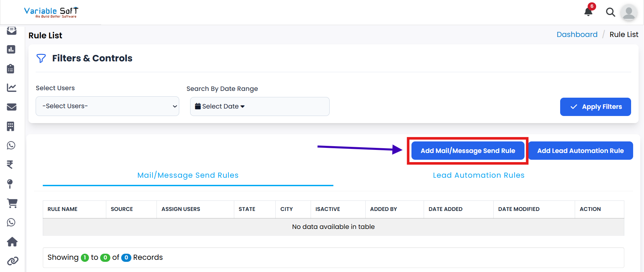Switch to Mail/Message Send Rules tab
This screenshot has height=272, width=644.
coord(188,175)
